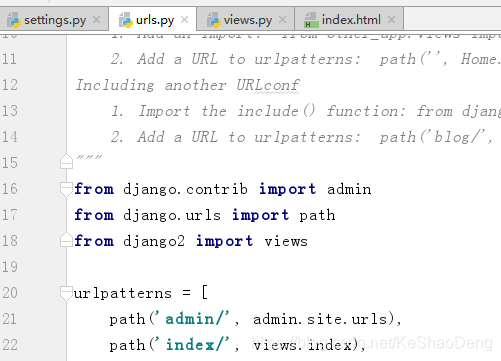Toggle the import fold end marker at line 18

(x=66, y=240)
